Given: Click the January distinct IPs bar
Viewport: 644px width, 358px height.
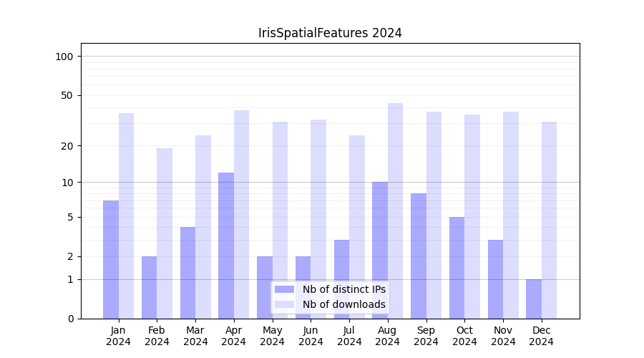Looking at the screenshot, I should [x=111, y=259].
